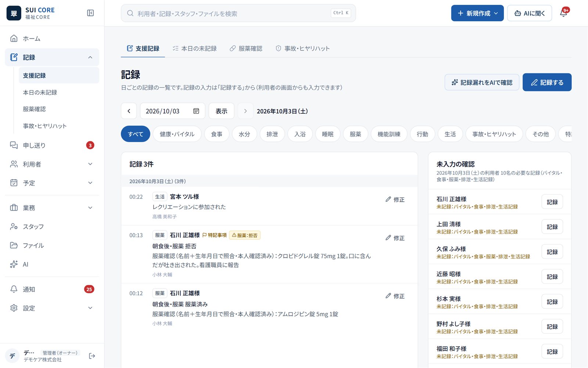Open AI in the sidebar
Screen dimensions: 588x368
pyautogui.click(x=52, y=264)
